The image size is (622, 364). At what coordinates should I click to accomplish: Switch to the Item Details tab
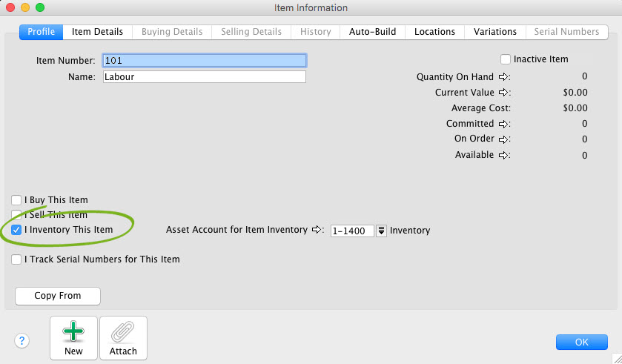(97, 32)
